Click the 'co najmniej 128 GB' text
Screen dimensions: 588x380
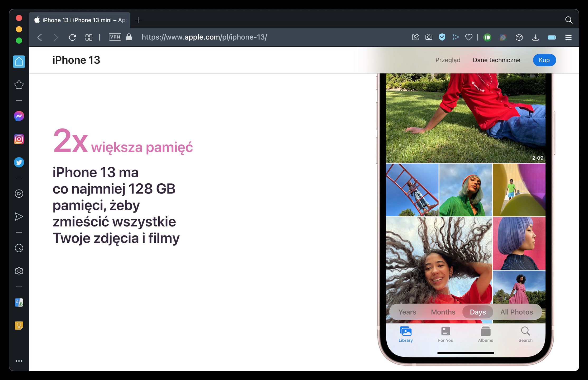(x=114, y=189)
